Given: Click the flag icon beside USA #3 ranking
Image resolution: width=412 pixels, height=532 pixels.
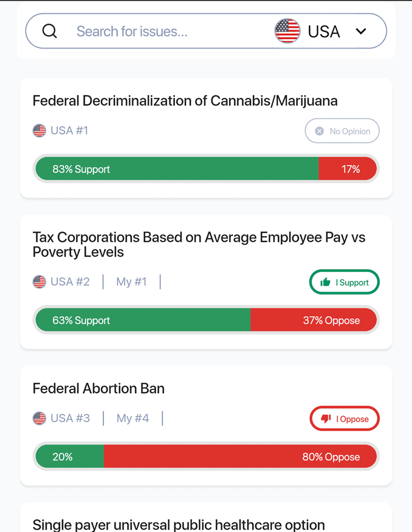Looking at the screenshot, I should coord(39,418).
